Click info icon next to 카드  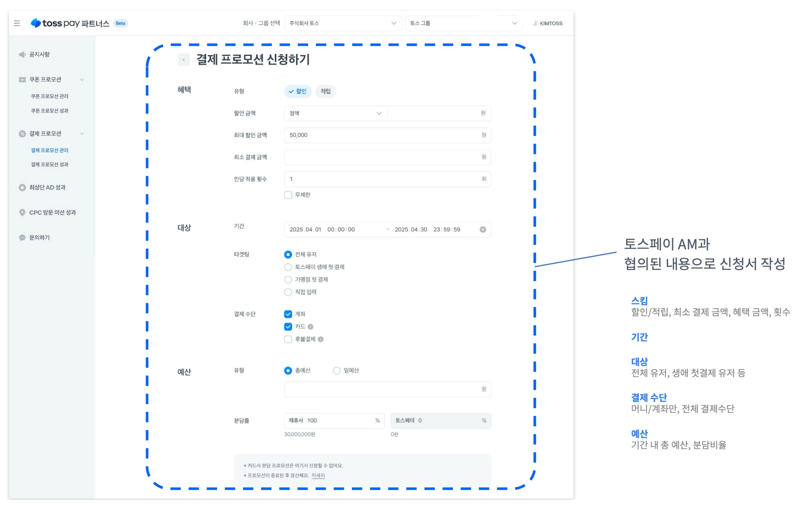tap(311, 327)
